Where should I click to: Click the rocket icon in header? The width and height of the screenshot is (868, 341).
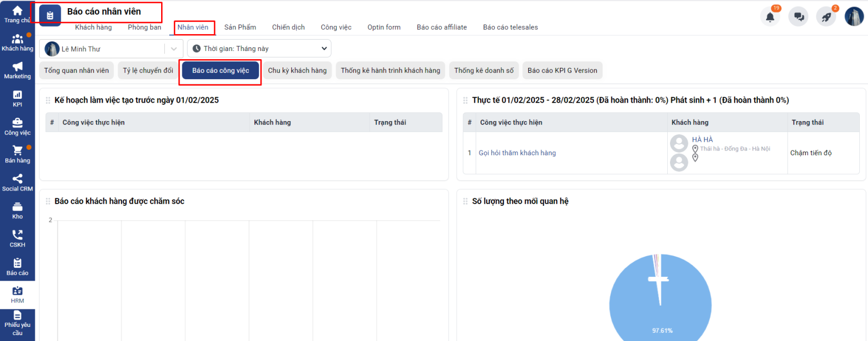826,17
